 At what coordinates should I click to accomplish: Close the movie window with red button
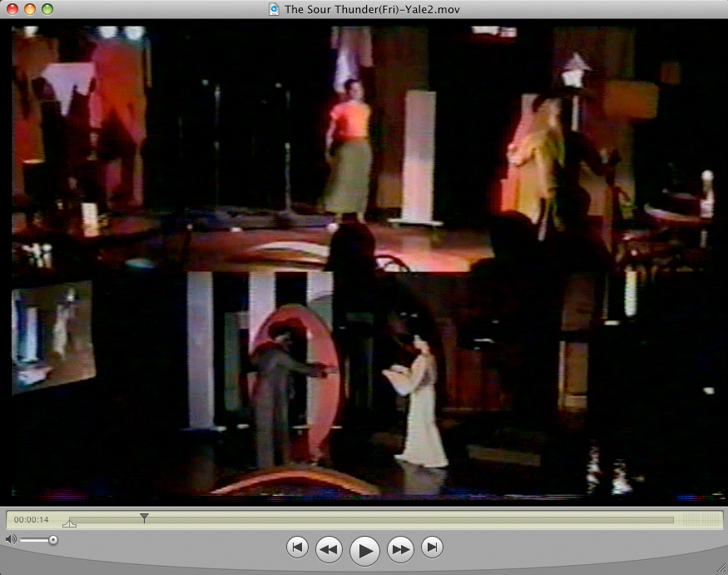pyautogui.click(x=12, y=9)
